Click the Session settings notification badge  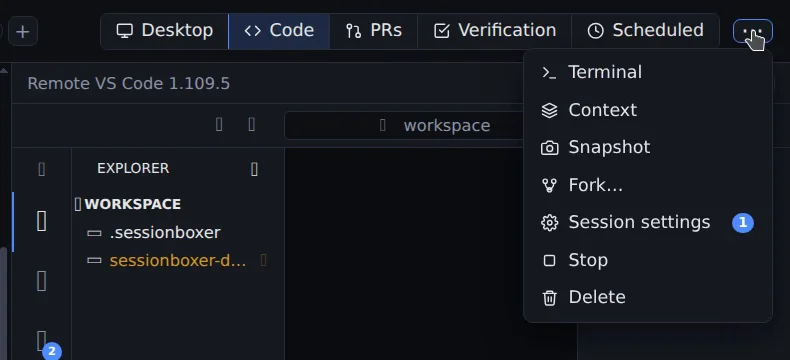tap(743, 223)
